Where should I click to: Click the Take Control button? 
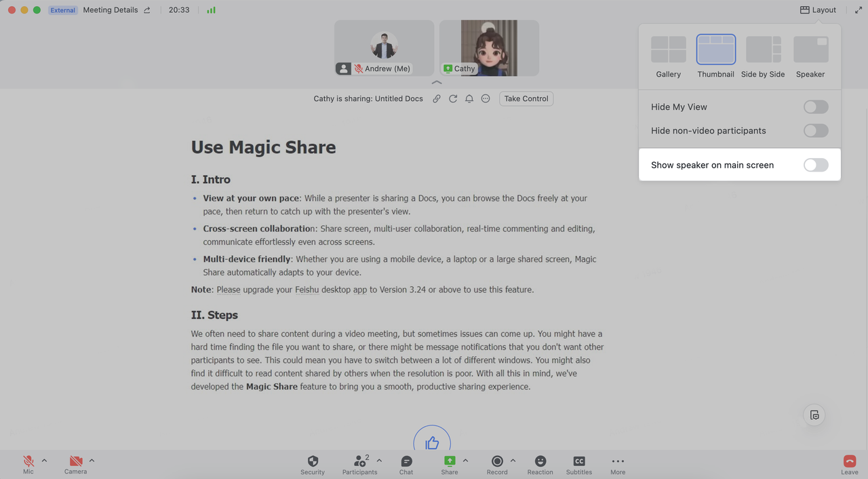pos(526,99)
